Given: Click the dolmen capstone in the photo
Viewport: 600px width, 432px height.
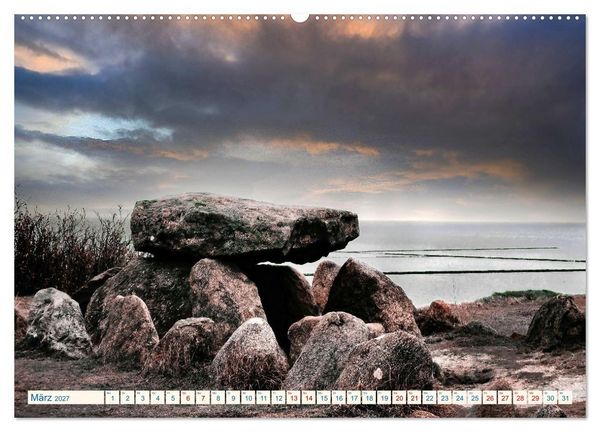Looking at the screenshot, I should 244,228.
